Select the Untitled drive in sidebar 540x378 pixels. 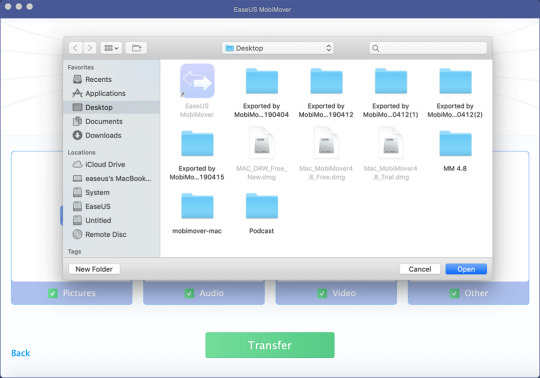coord(112,220)
